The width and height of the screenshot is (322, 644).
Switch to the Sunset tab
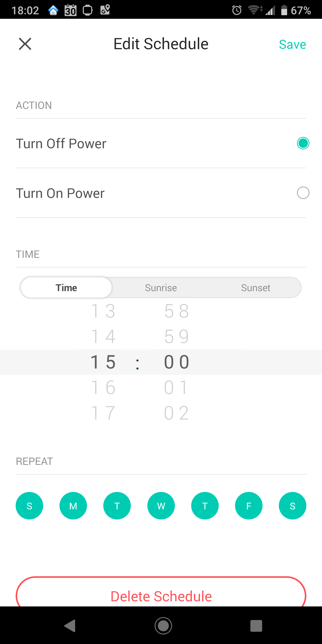[256, 288]
